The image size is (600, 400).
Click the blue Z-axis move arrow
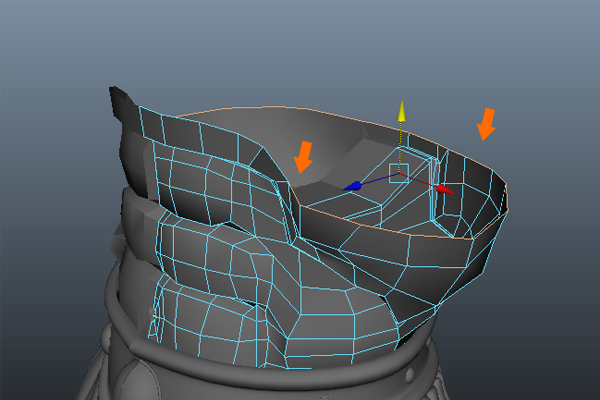click(353, 186)
